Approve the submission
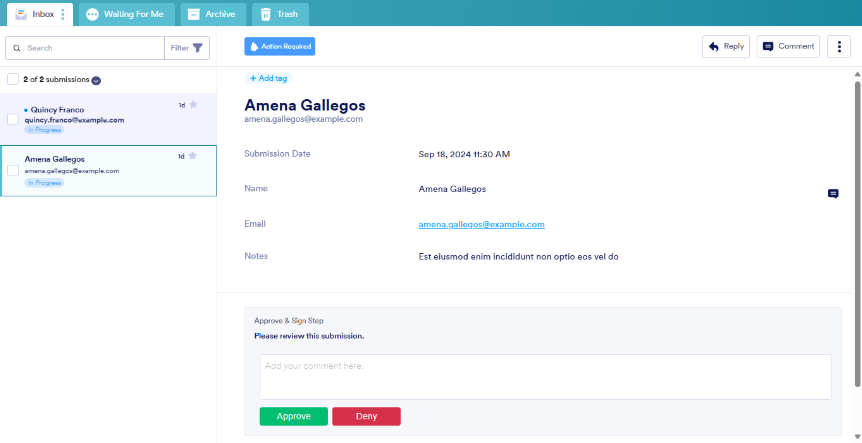This screenshot has height=443, width=862. 293,416
